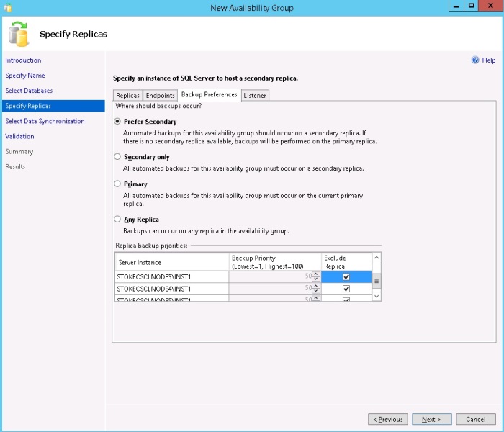Open the Endpoints tab
This screenshot has width=504, height=432.
tap(160, 96)
